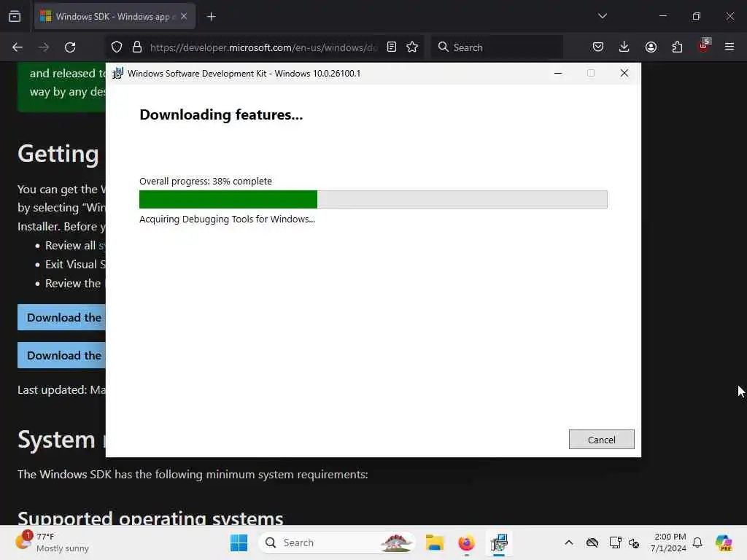Image resolution: width=747 pixels, height=560 pixels.
Task: Click 'Supported operating systems' heading on webpage
Action: coord(150,518)
